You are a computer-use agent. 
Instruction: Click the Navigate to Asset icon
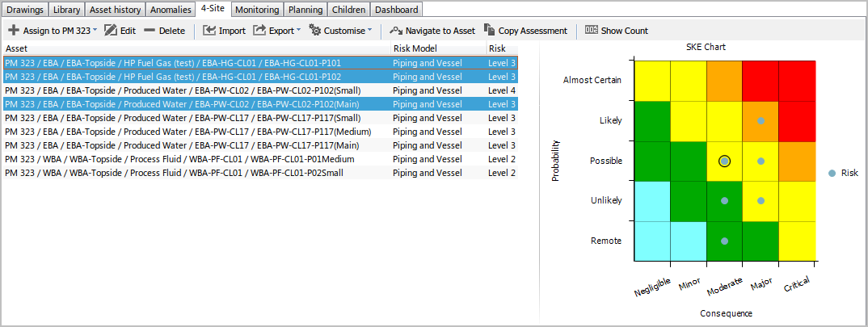click(x=396, y=31)
